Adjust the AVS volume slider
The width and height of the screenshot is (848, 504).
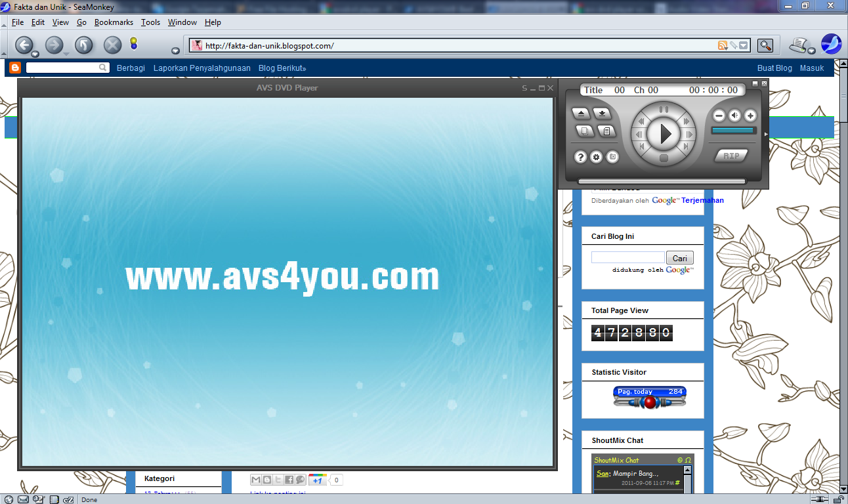coord(734,130)
